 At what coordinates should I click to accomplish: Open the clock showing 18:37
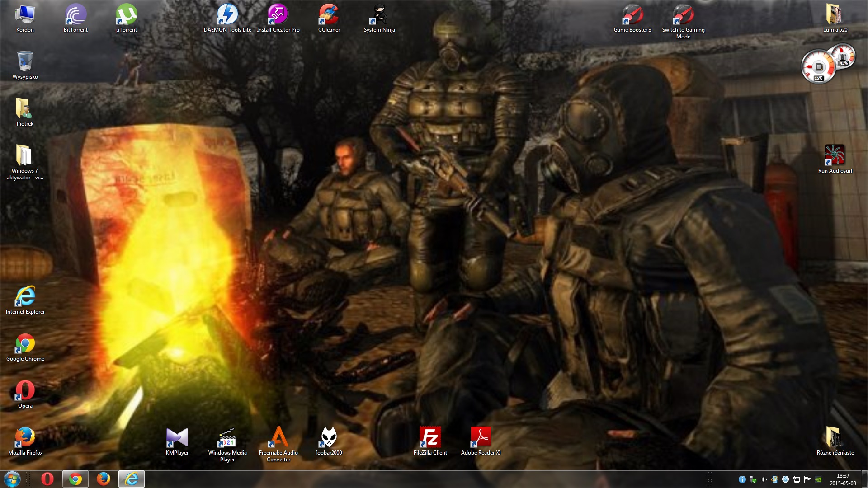click(x=843, y=479)
